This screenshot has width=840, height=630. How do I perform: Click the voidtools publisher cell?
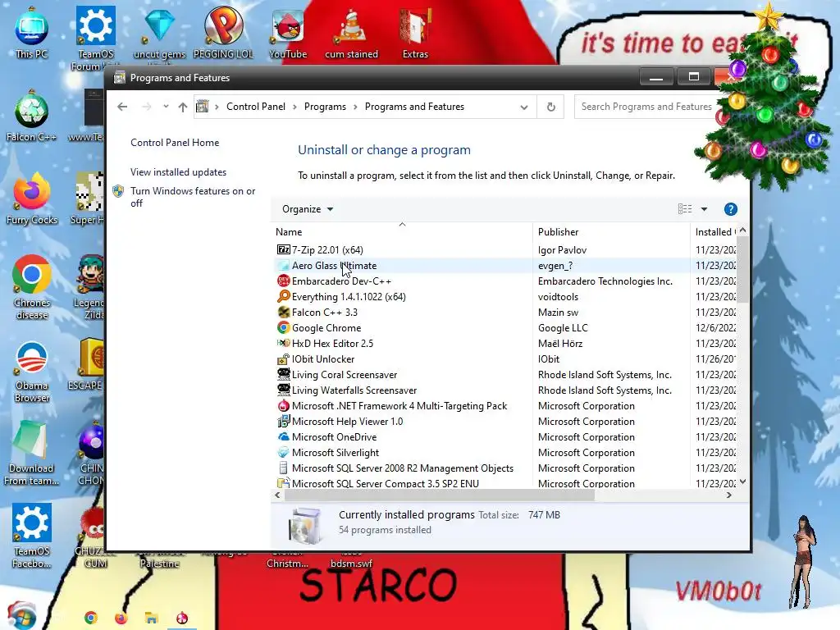pyautogui.click(x=558, y=296)
